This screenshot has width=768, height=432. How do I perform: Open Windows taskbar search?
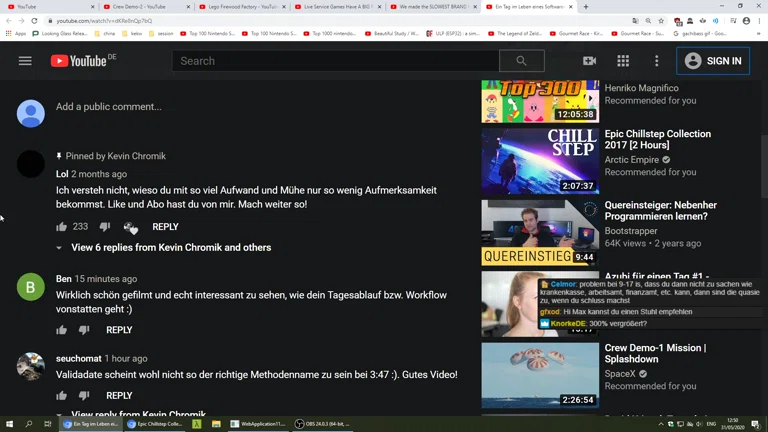pos(28,424)
